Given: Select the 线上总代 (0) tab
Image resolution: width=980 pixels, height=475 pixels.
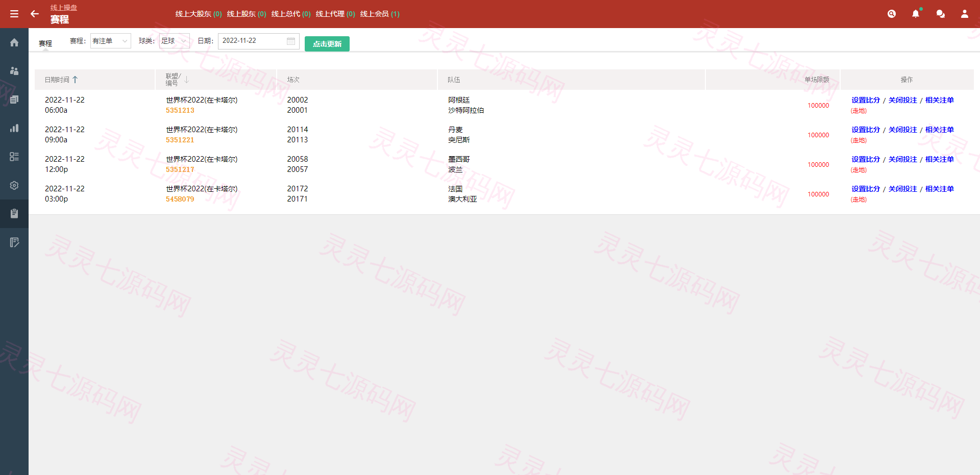Looking at the screenshot, I should point(291,14).
